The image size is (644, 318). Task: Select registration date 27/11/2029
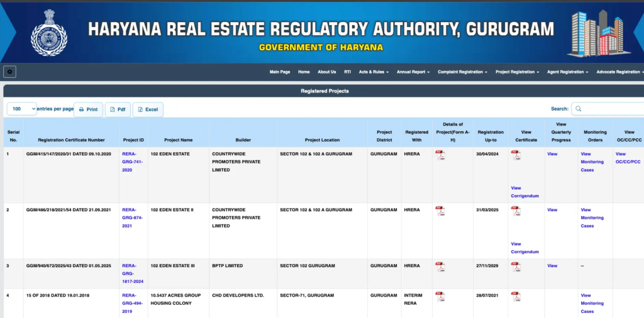click(487, 265)
